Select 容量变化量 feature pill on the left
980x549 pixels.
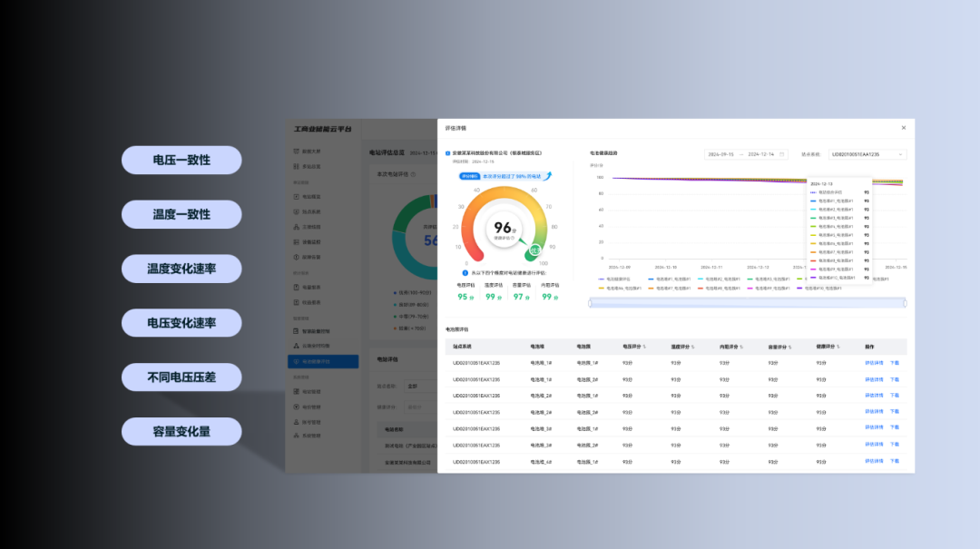click(181, 431)
